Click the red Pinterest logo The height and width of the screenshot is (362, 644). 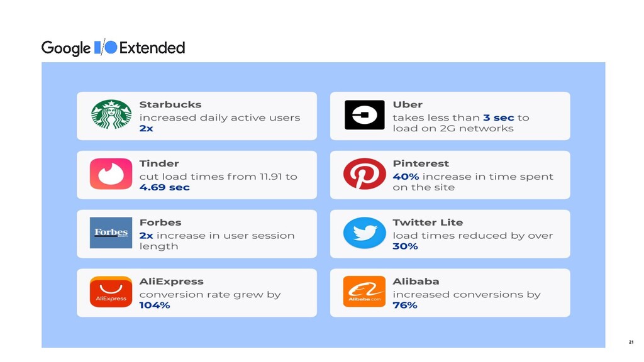(x=364, y=173)
